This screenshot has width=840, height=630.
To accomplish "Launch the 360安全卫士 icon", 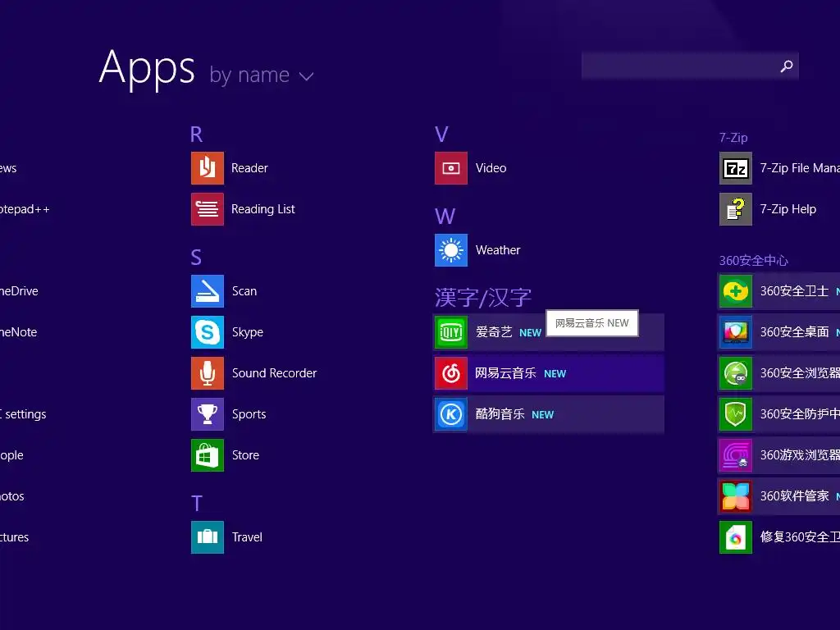I will 736,291.
